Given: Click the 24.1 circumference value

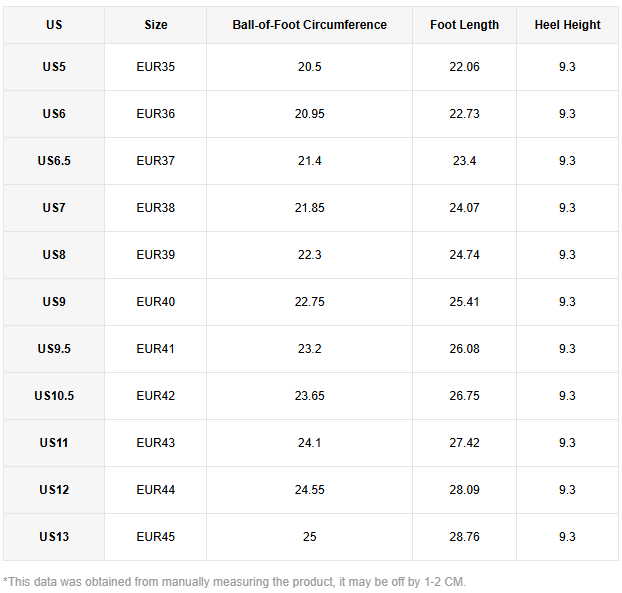Looking at the screenshot, I should coord(309,443).
